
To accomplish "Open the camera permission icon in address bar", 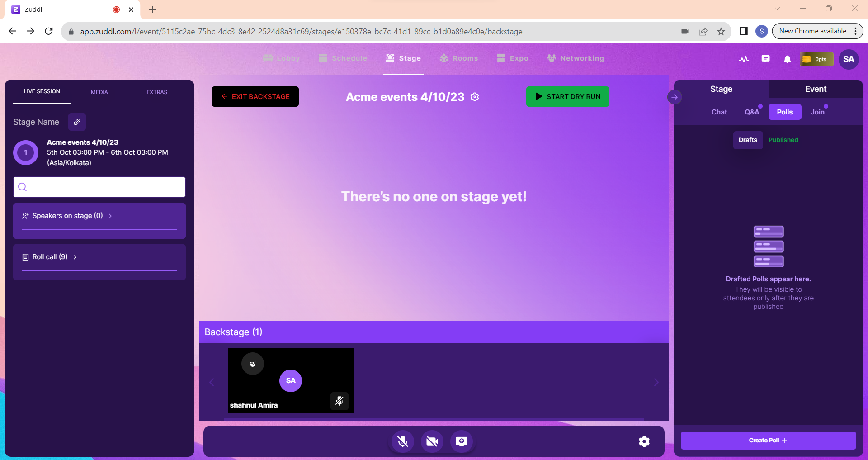I will (x=685, y=32).
